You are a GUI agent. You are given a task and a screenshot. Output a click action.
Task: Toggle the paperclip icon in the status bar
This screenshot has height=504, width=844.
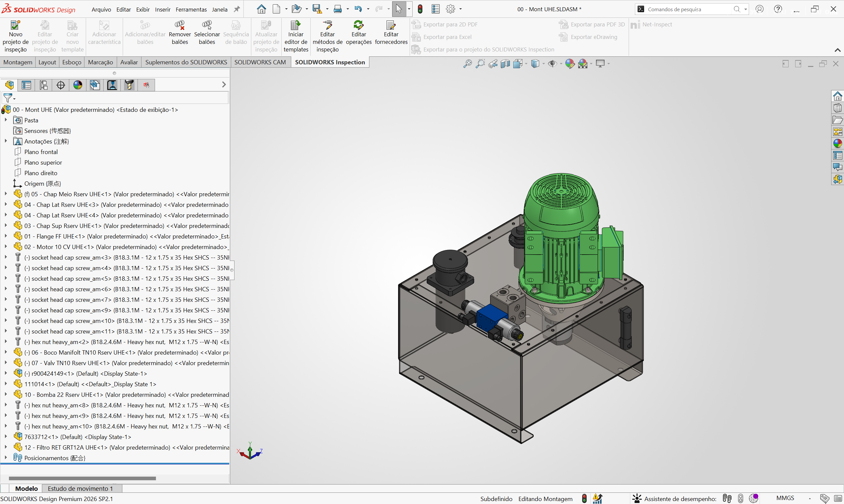(x=727, y=499)
